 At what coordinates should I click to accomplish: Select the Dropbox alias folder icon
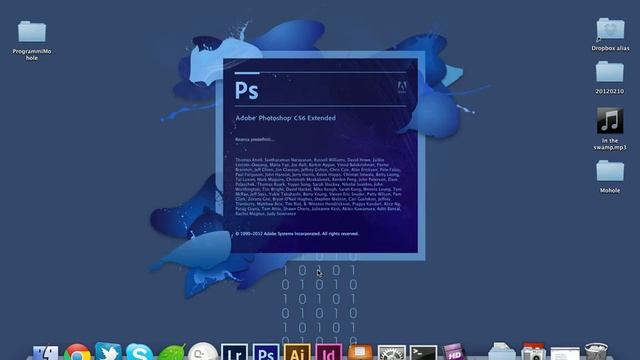610,29
